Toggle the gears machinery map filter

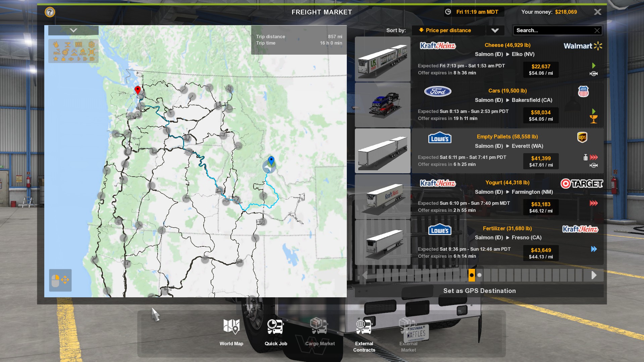pos(65,52)
